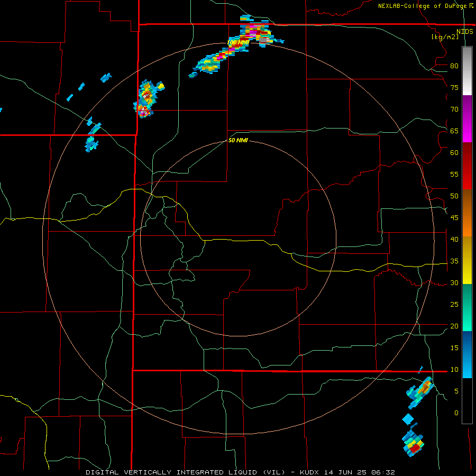Select the magenta-purple segment of the color bar
This screenshot has height=476, width=476.
tap(467, 118)
